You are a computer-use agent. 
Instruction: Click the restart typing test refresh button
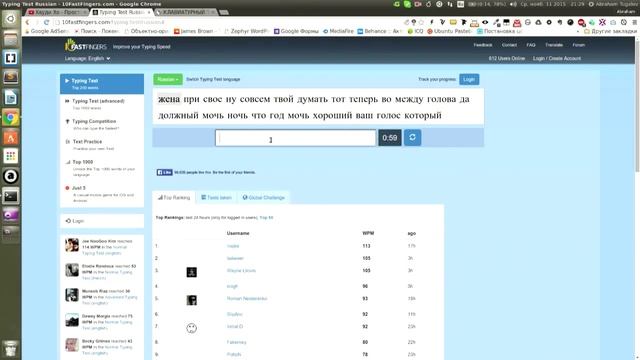(x=412, y=138)
